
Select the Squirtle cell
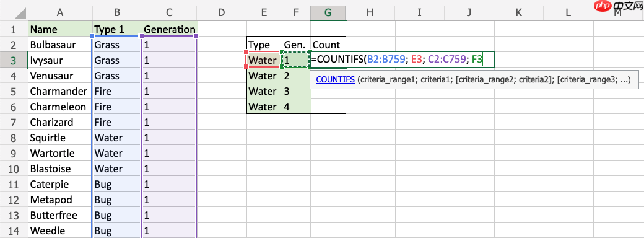[59, 138]
